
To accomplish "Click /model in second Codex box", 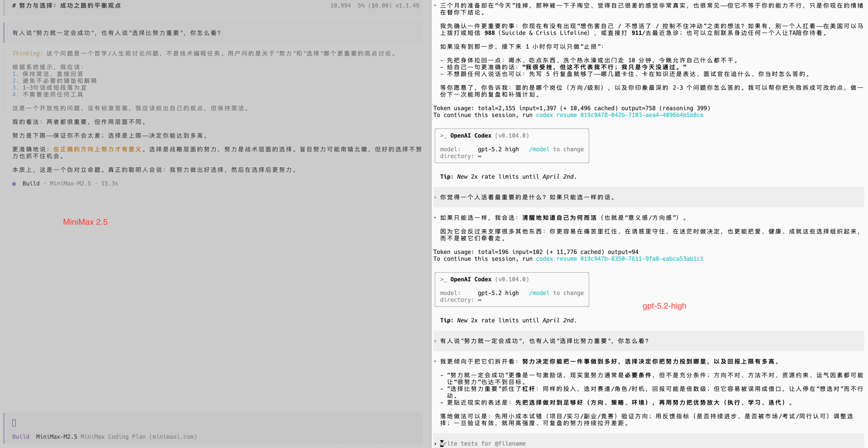I will coord(539,293).
